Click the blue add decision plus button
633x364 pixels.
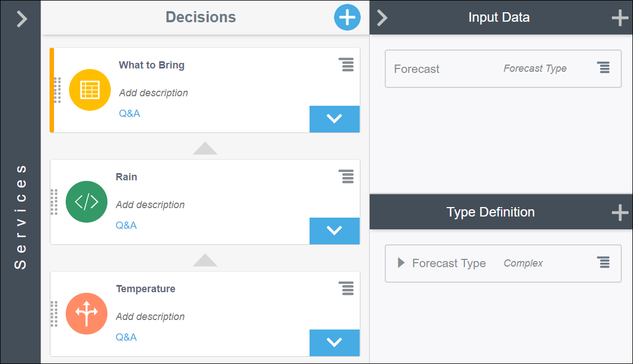click(347, 18)
